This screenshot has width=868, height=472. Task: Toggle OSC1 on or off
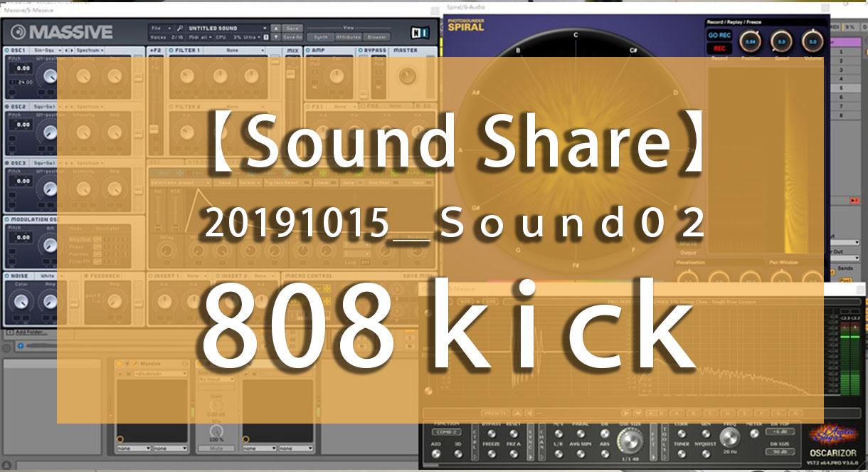point(7,51)
